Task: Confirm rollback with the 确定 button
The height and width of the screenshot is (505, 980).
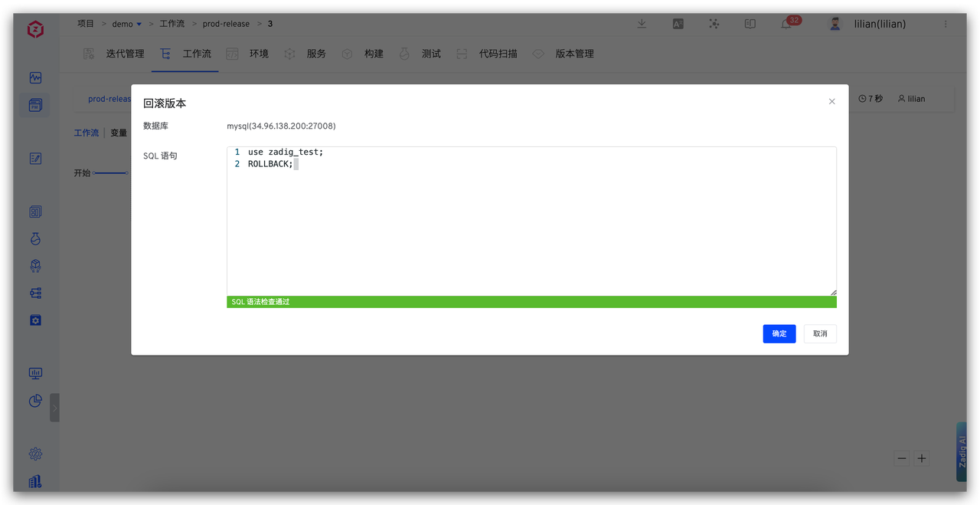Action: tap(779, 333)
